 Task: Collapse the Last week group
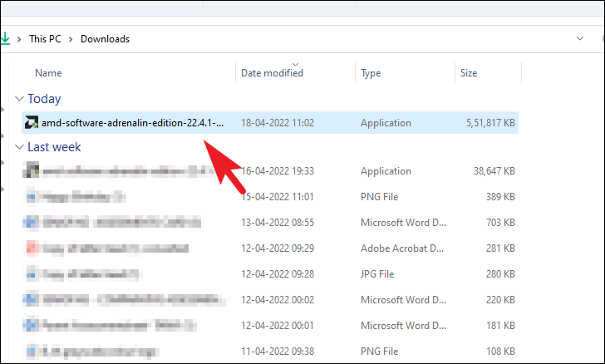tap(19, 147)
